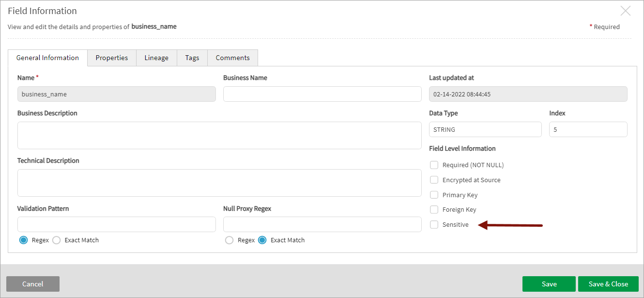Switch to the Properties tab
The image size is (644, 298).
point(111,58)
